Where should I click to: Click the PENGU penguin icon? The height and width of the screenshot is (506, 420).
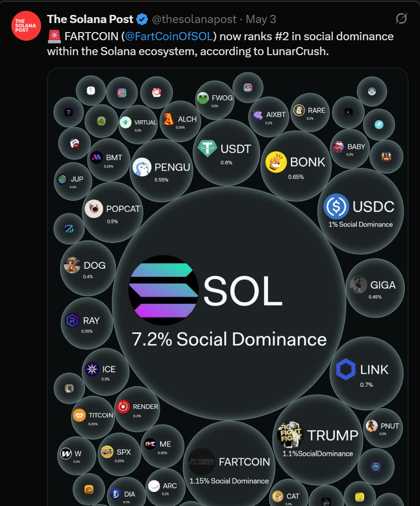tap(142, 167)
